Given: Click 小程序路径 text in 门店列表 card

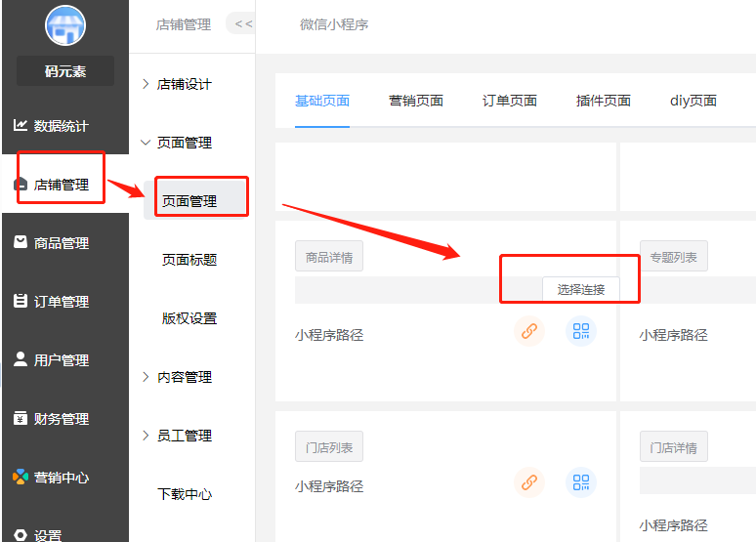Looking at the screenshot, I should [x=329, y=486].
